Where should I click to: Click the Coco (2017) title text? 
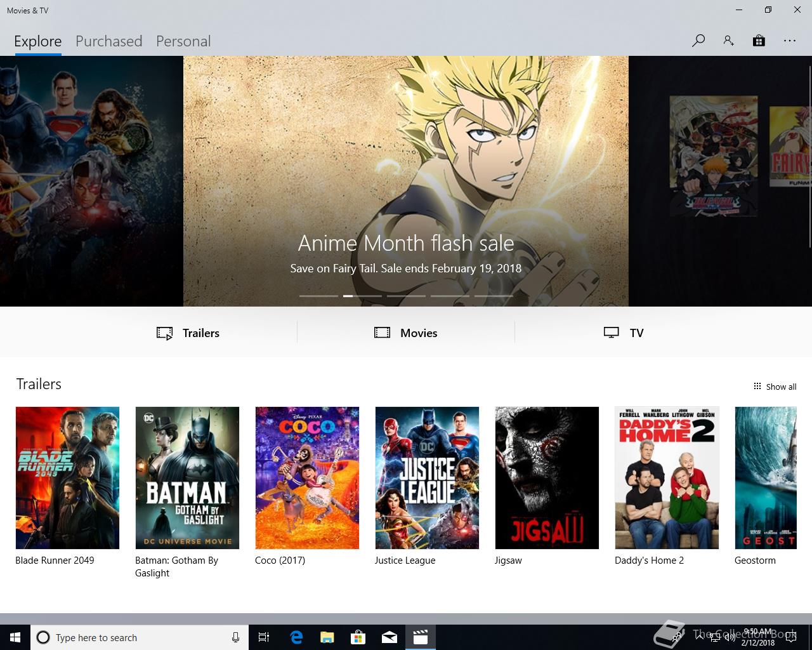point(280,560)
